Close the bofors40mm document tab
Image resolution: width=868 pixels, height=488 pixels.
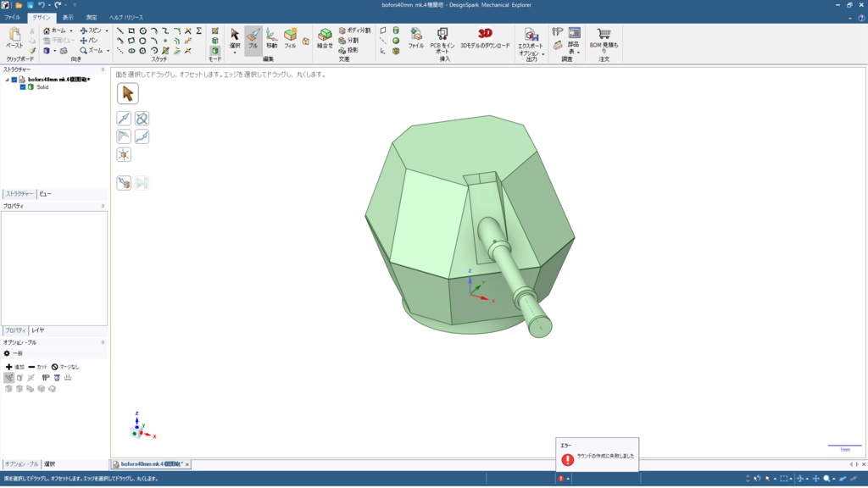pos(187,464)
